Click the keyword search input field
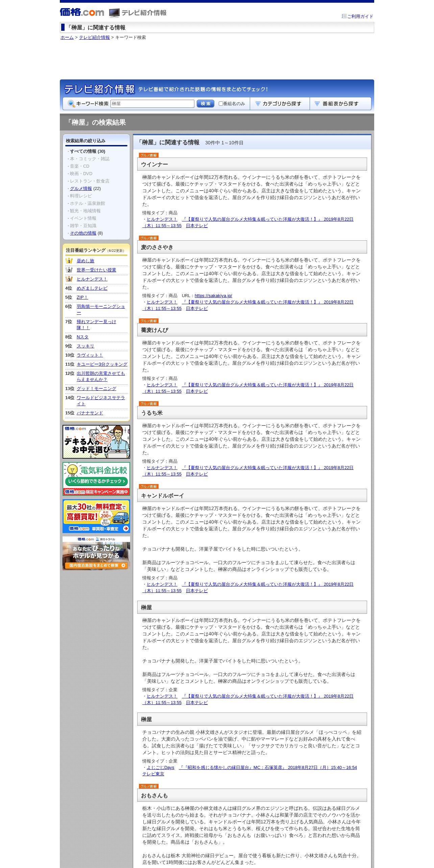Image resolution: width=434 pixels, height=868 pixels. [152, 104]
